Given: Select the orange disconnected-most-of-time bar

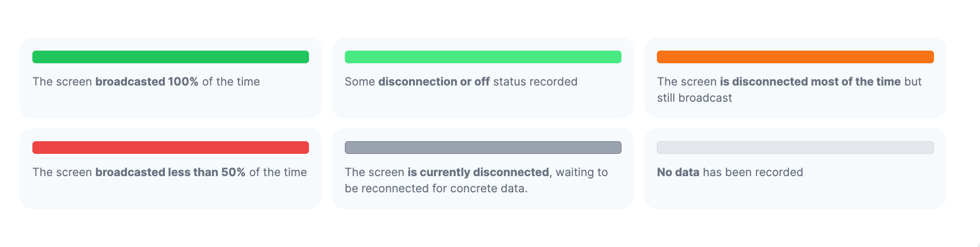Looking at the screenshot, I should (795, 57).
